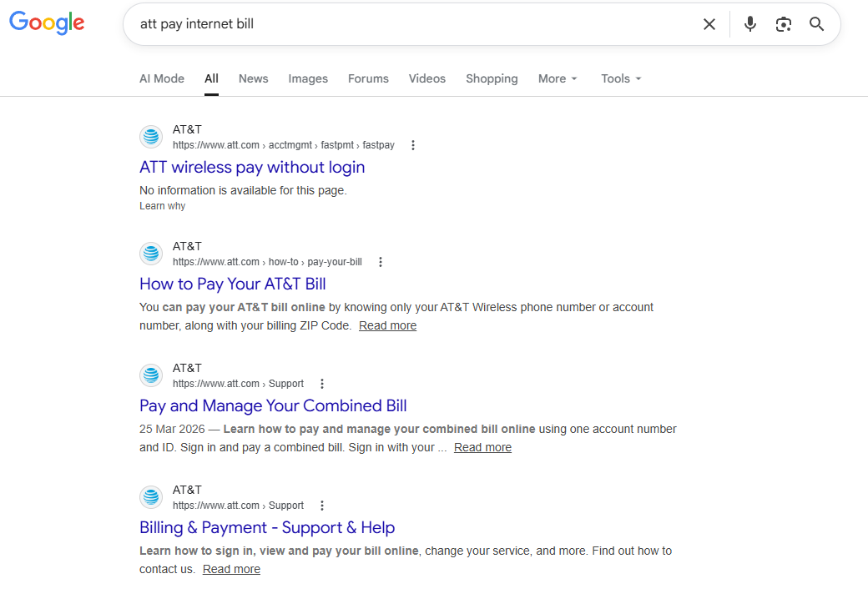868x604 pixels.
Task: Open the three-dot menu on the first result
Action: 412,144
